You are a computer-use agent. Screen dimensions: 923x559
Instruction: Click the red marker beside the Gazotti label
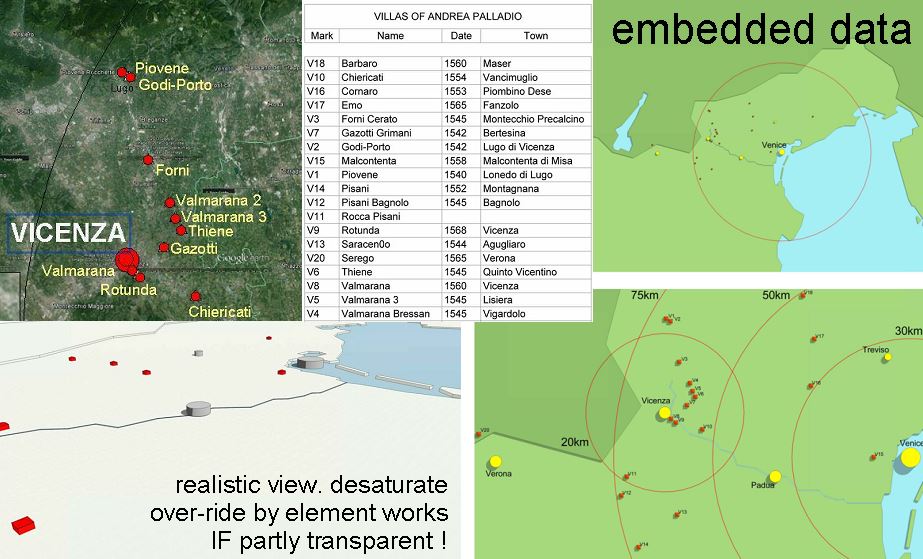click(164, 248)
